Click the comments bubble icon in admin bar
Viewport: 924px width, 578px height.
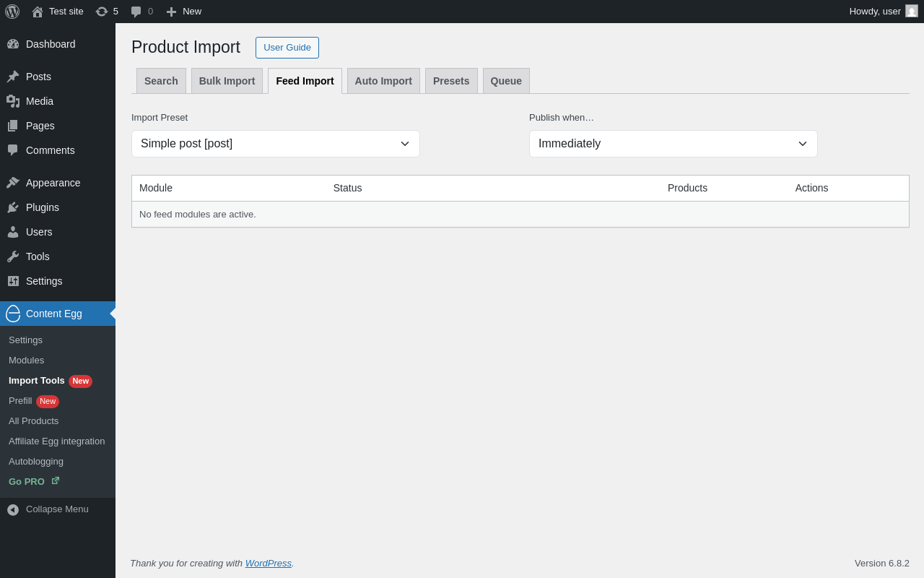click(x=136, y=12)
